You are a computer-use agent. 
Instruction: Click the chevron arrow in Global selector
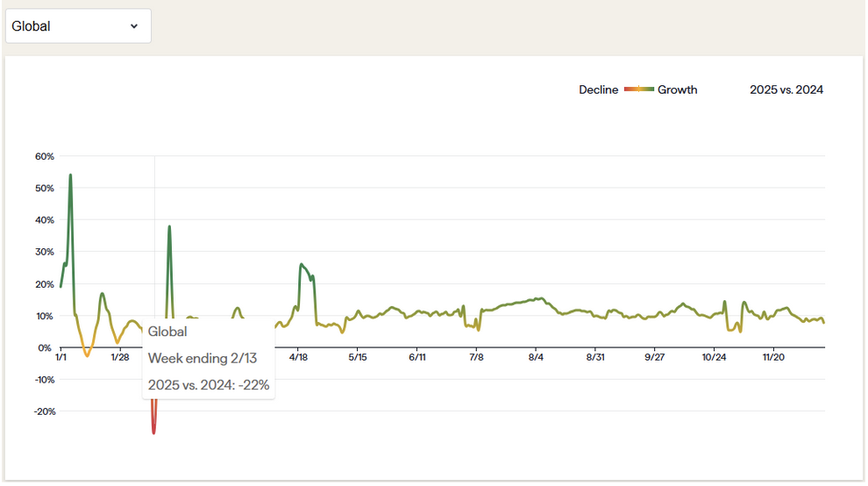point(134,26)
